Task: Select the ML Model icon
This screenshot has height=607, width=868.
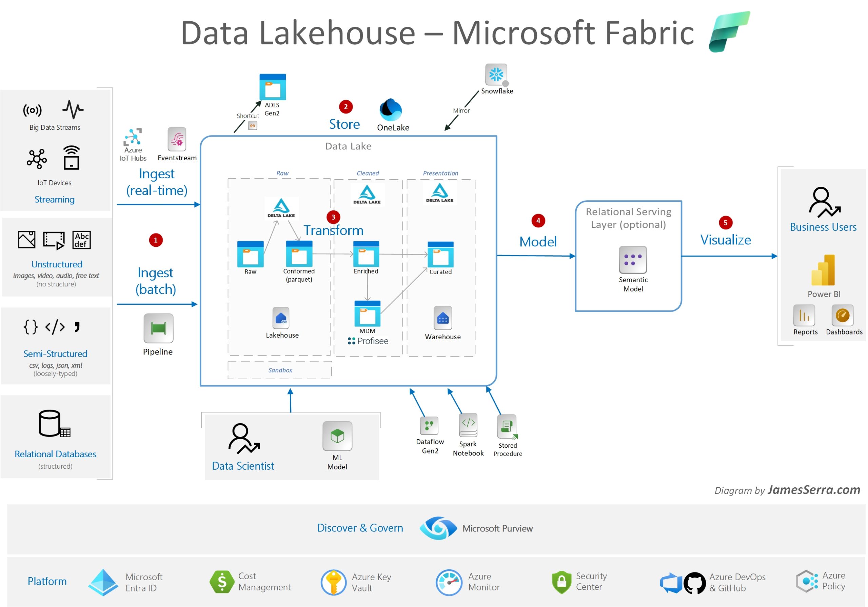Action: coord(337,436)
